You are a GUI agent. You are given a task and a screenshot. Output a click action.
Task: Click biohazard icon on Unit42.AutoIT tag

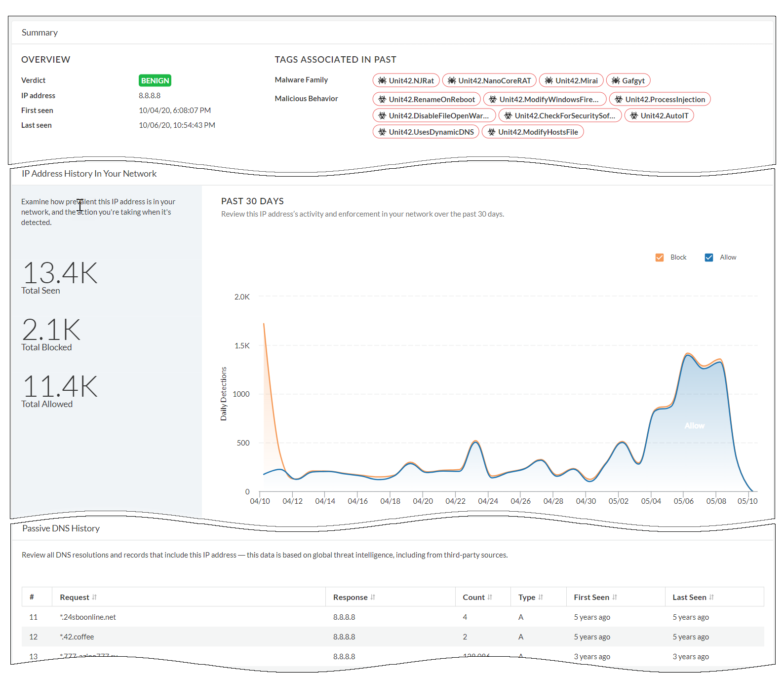pos(634,115)
